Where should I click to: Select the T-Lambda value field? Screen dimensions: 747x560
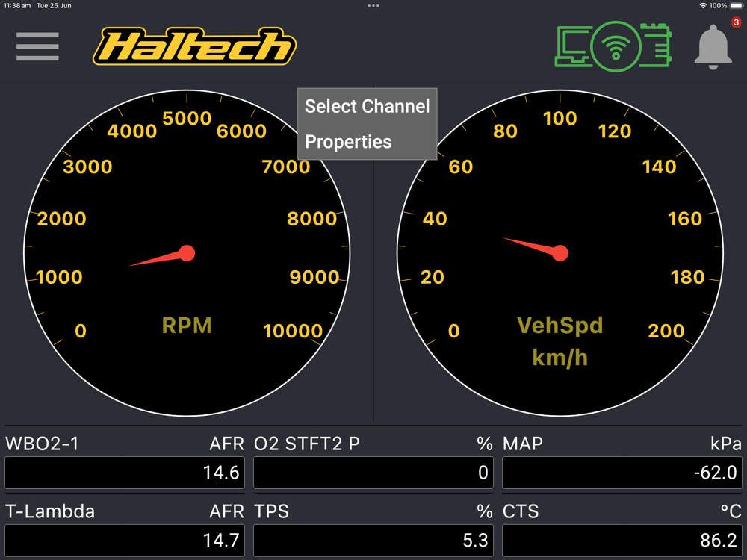125,540
